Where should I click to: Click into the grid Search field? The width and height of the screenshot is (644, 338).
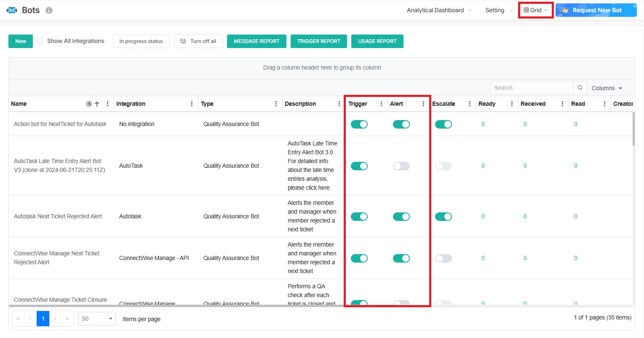(x=532, y=88)
